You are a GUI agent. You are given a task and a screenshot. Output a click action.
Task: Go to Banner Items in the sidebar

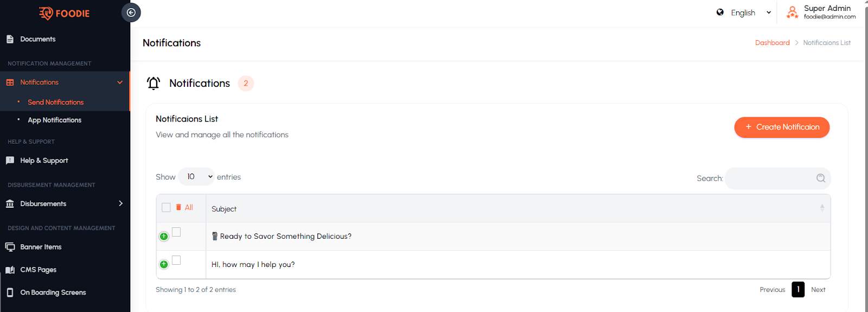click(41, 247)
